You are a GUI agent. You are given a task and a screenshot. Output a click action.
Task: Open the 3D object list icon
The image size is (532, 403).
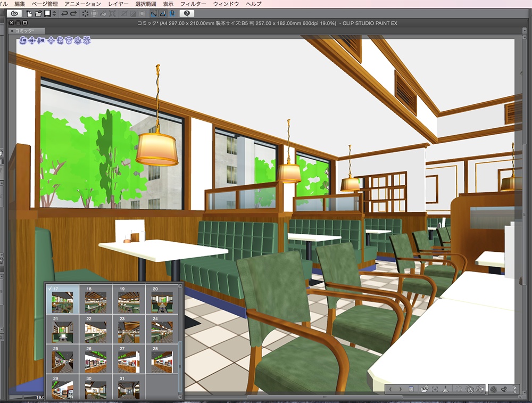[x=411, y=389]
